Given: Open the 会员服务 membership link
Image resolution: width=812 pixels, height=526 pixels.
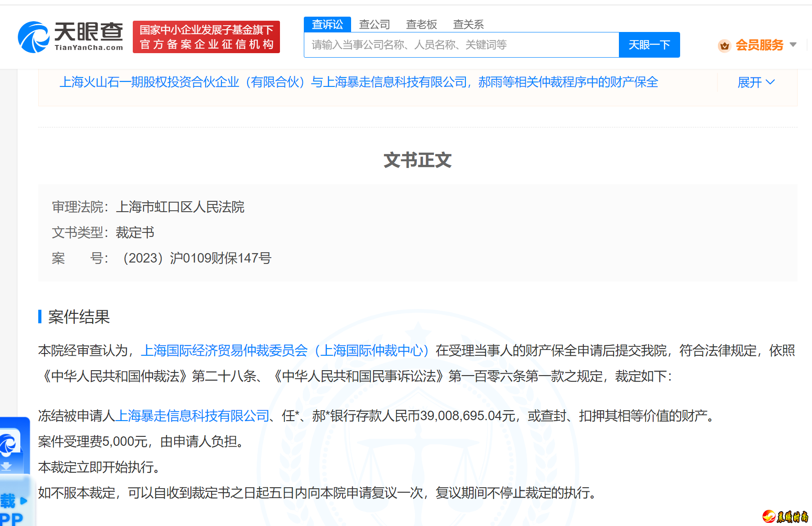Looking at the screenshot, I should click(x=759, y=45).
